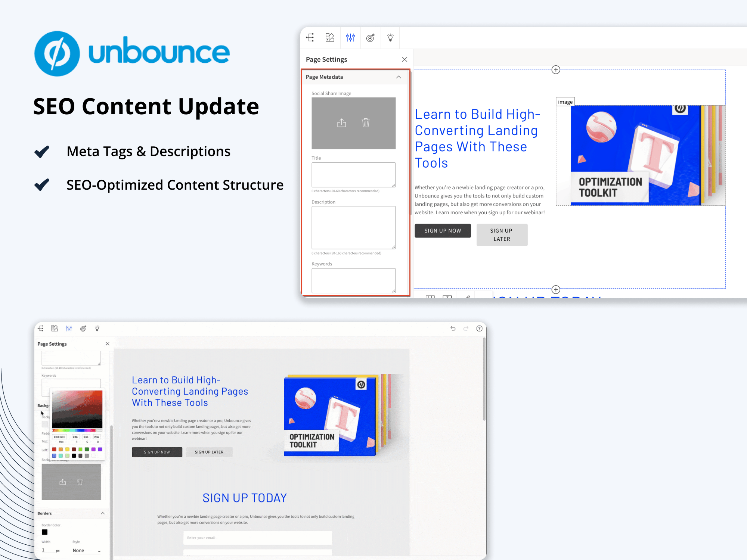The height and width of the screenshot is (560, 747).
Task: Select the 'image' element label tag
Action: coord(565,102)
